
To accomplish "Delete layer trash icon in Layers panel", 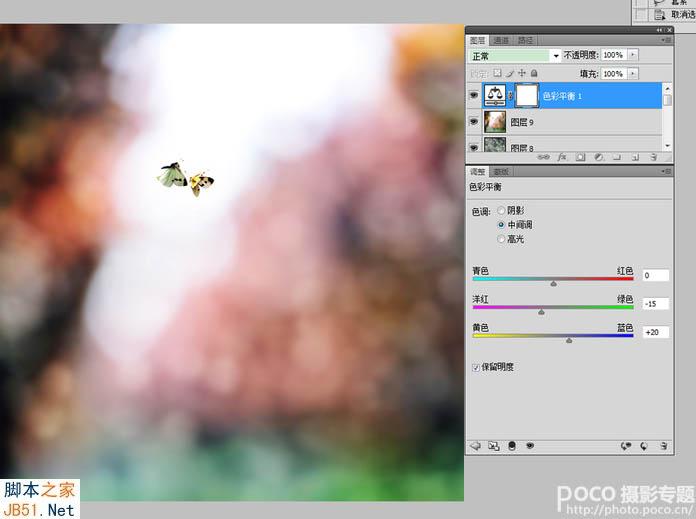I will tap(653, 157).
